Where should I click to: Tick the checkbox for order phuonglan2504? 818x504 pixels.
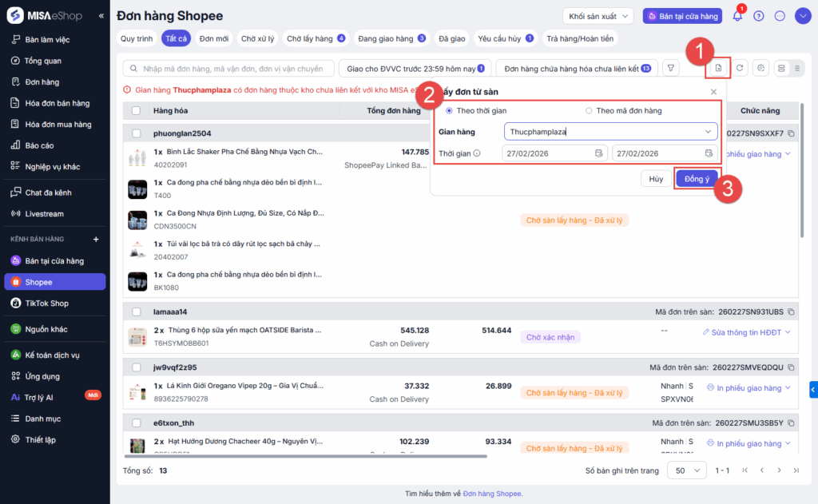pyautogui.click(x=136, y=133)
